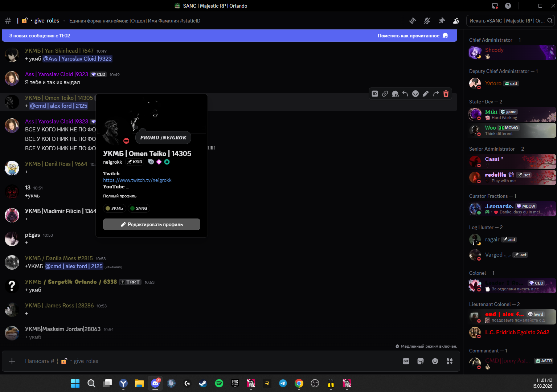Click username pEgas in the chat
This screenshot has width=557, height=392.
point(32,235)
